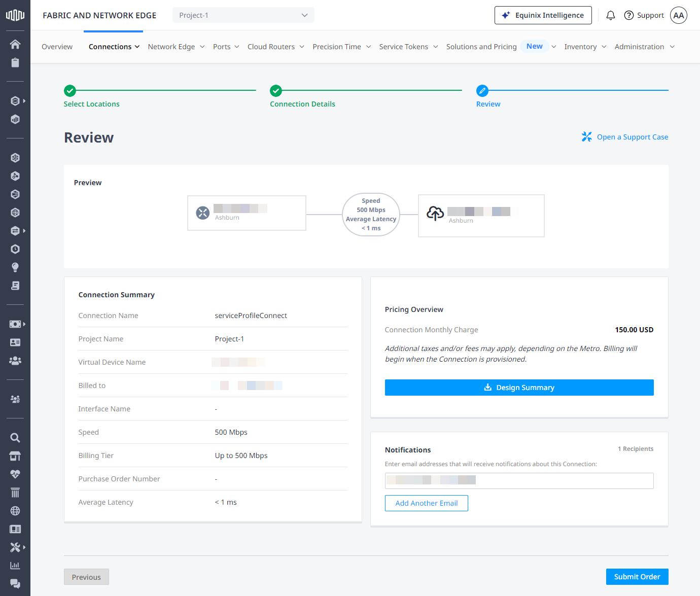
Task: Expand the billing banknote icon's submenu arrow
Action: coord(24,324)
